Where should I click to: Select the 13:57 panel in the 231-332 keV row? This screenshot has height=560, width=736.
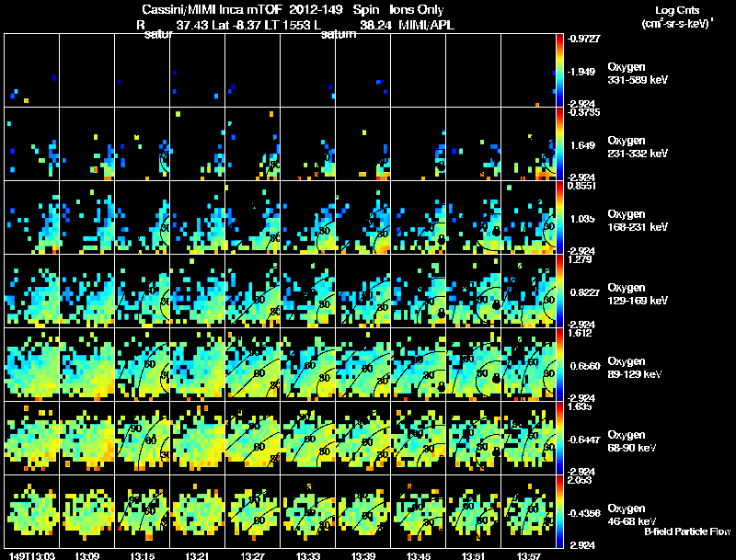[x=528, y=144]
